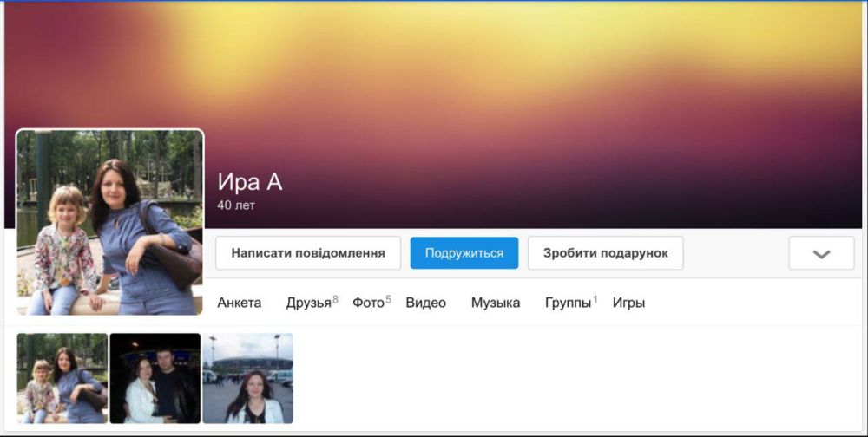Switch to the Анкета tab

click(239, 303)
